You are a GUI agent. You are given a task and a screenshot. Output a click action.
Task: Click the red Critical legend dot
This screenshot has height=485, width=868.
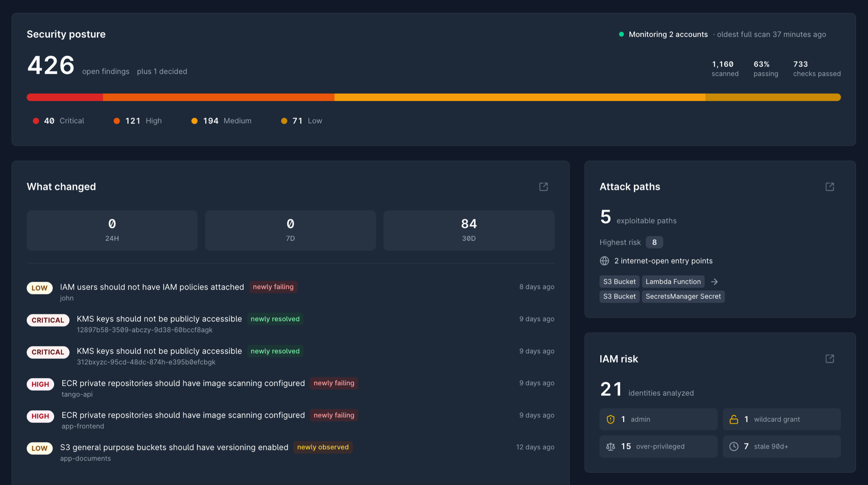36,121
